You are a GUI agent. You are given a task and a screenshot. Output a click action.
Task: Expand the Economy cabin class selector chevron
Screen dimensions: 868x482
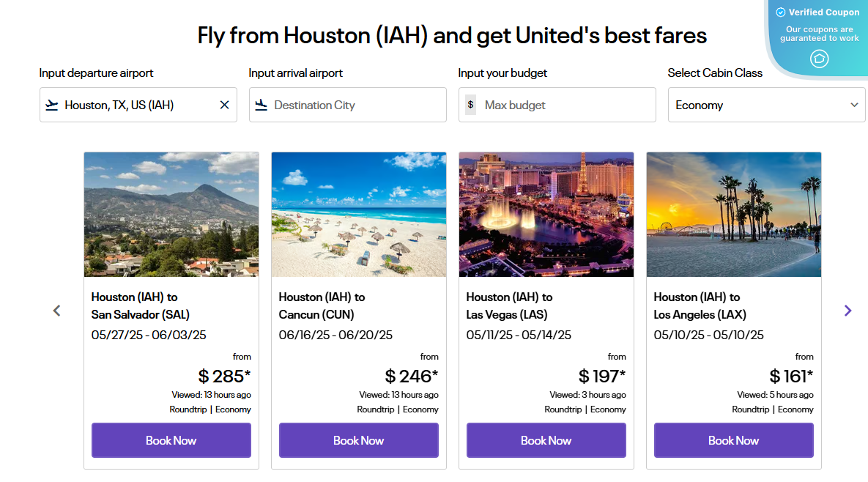[854, 105]
